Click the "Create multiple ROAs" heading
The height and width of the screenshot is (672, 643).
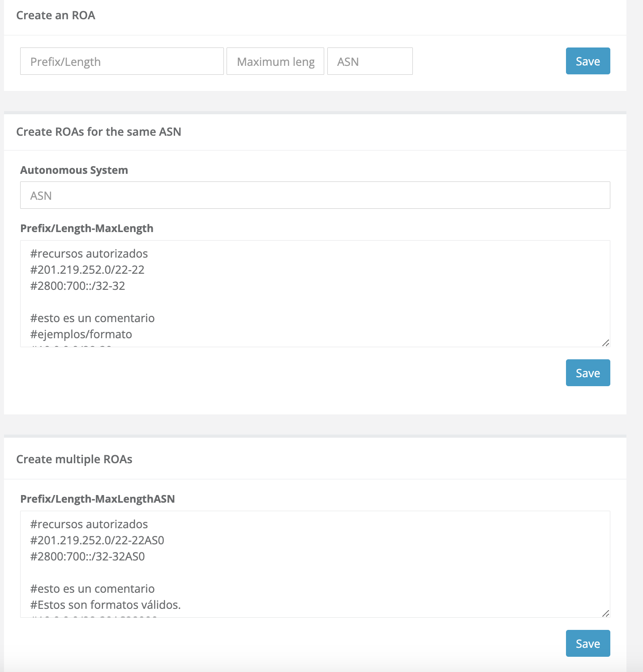74,459
